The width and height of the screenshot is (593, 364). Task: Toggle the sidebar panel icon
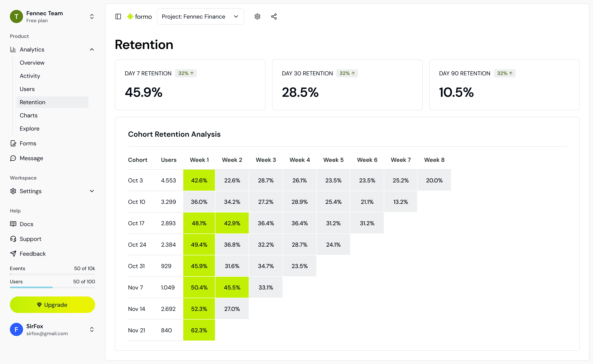point(118,16)
